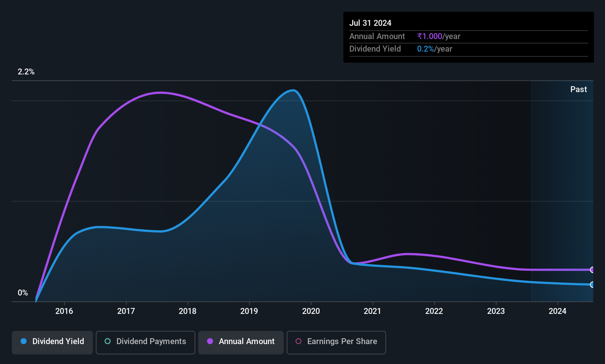Viewport: 605px width, 364px height.
Task: Click the 2022 x-axis label
Action: point(434,311)
